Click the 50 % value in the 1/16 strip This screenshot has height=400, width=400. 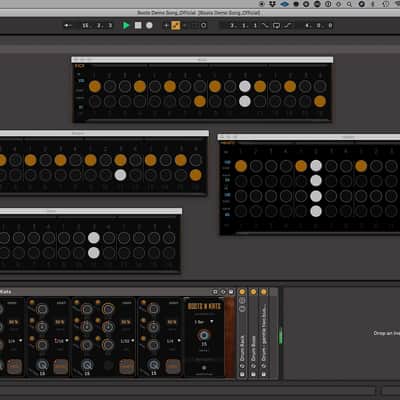tap(60, 322)
